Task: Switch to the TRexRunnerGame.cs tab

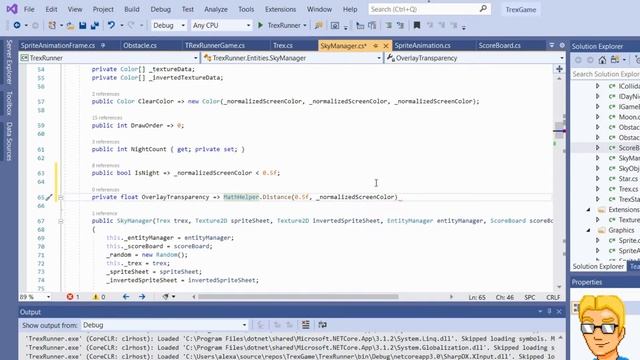Action: (215, 45)
